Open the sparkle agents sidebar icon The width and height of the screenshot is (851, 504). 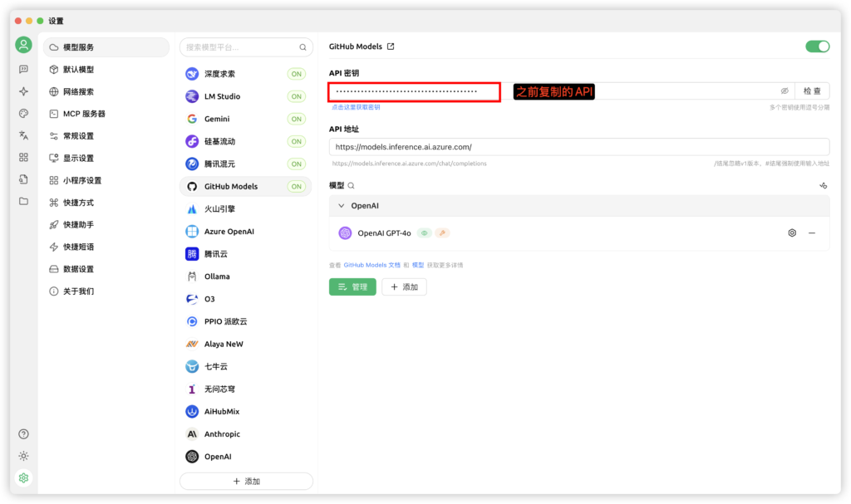23,91
